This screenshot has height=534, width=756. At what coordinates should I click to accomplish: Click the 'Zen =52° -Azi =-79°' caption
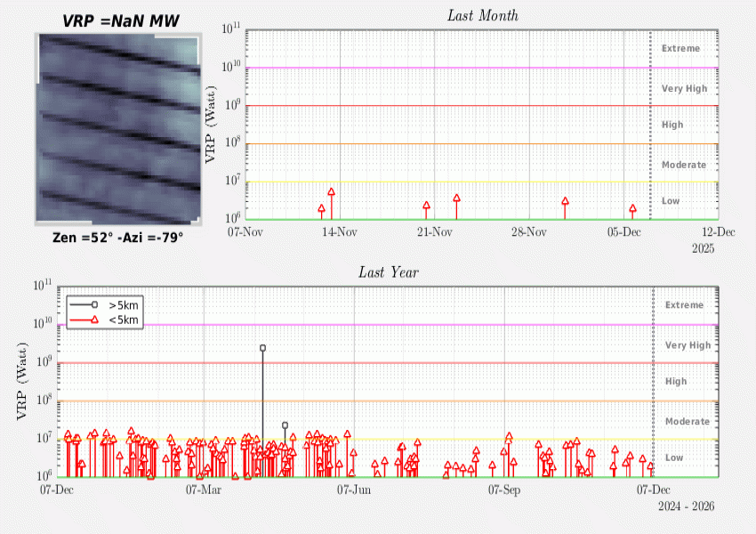(x=117, y=238)
